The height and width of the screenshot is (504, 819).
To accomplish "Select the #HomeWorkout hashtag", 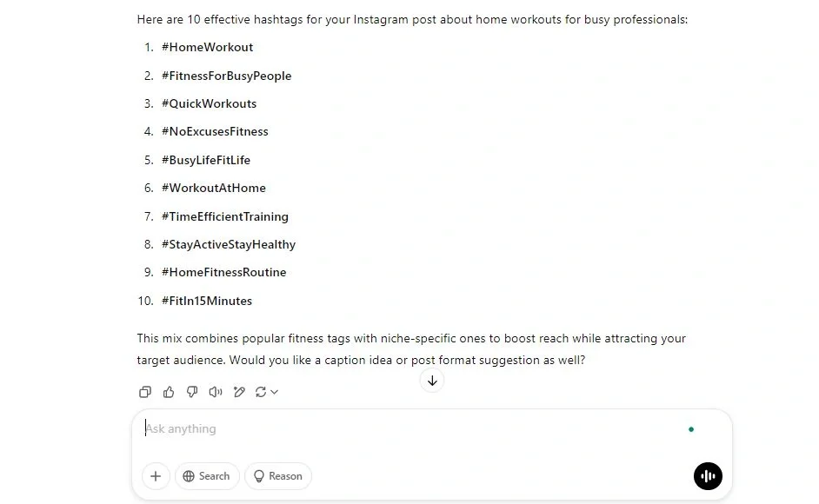I will click(207, 47).
